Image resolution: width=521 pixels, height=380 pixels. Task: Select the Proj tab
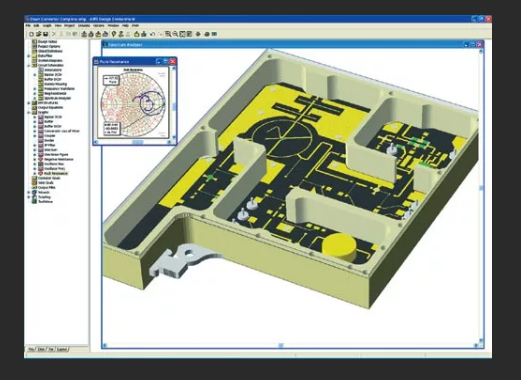click(x=31, y=349)
